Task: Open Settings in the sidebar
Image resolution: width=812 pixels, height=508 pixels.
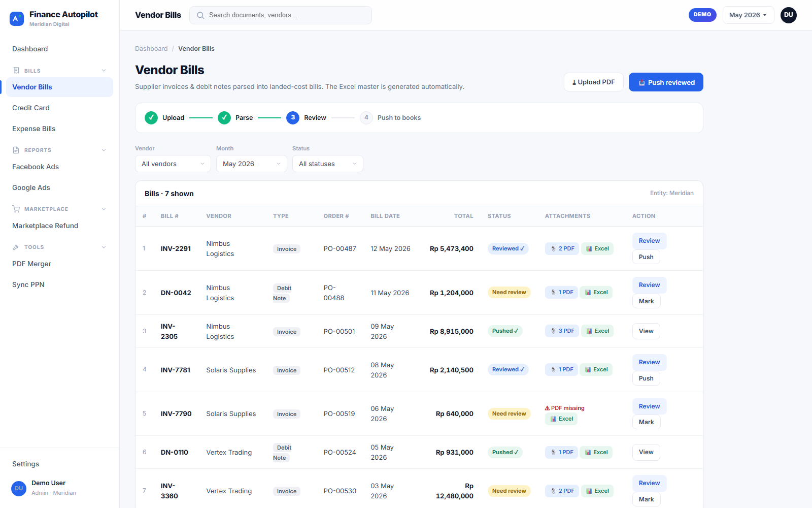Action: [59, 464]
